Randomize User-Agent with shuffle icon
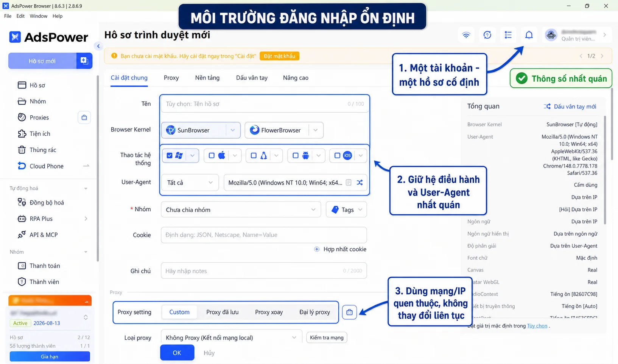This screenshot has width=618, height=364. (x=360, y=183)
